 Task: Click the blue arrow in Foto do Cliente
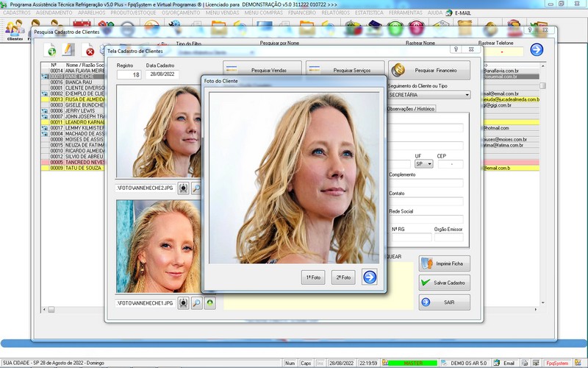[x=370, y=277]
